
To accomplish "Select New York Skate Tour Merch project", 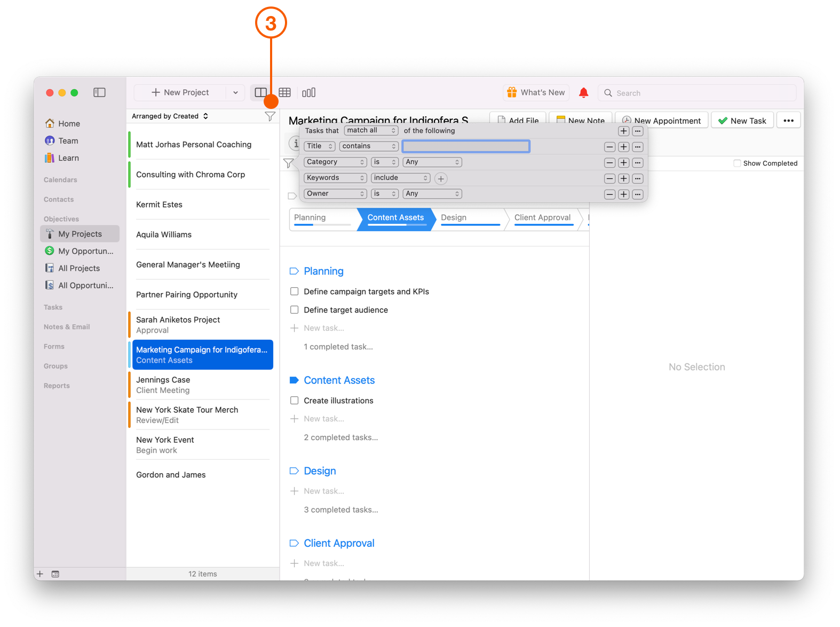I will click(202, 415).
